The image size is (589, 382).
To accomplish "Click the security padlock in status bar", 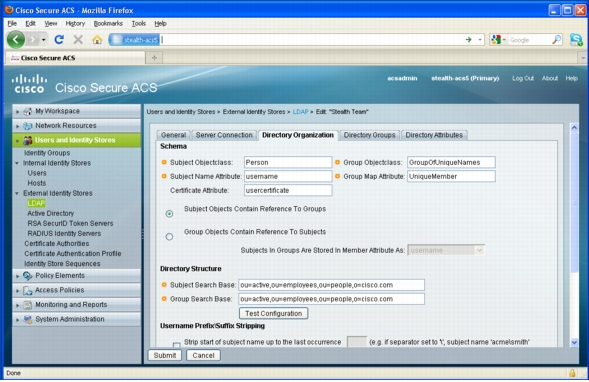I will (x=572, y=373).
